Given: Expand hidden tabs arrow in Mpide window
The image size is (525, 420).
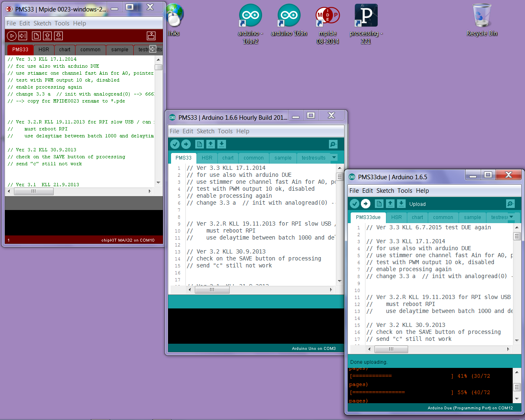Looking at the screenshot, I should 153,49.
